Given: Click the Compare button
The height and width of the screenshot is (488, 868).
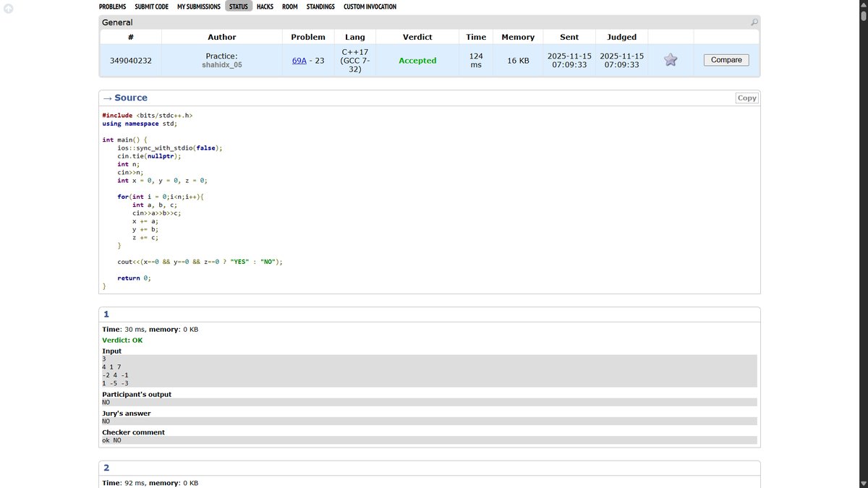Looking at the screenshot, I should [x=726, y=60].
